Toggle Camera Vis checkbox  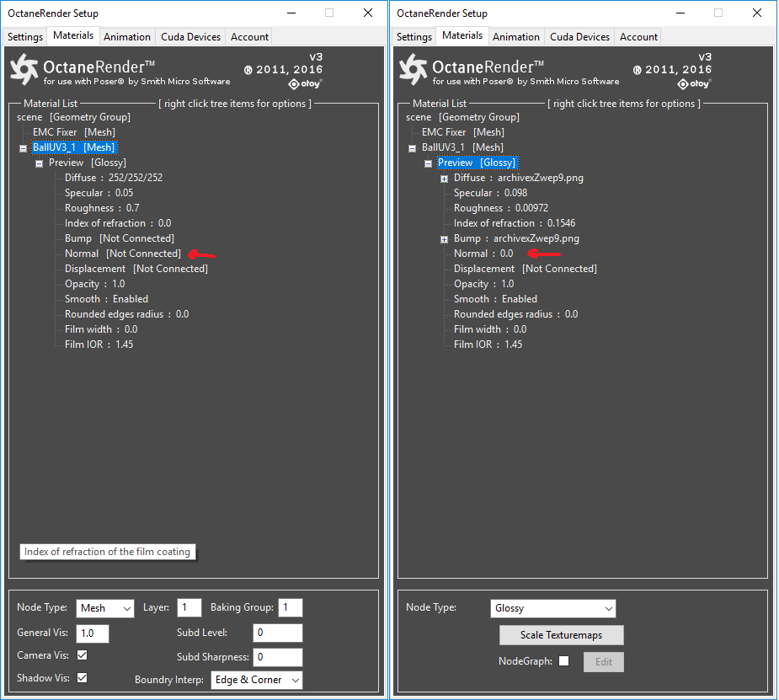pyautogui.click(x=82, y=655)
